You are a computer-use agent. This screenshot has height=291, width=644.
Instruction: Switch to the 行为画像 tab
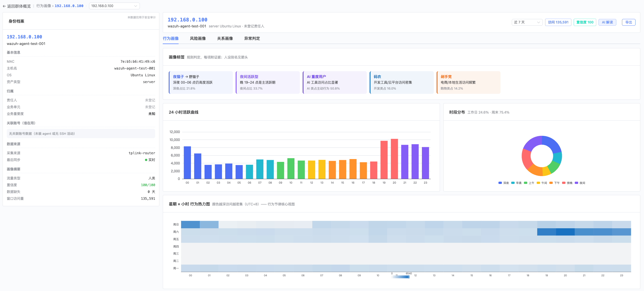click(171, 38)
